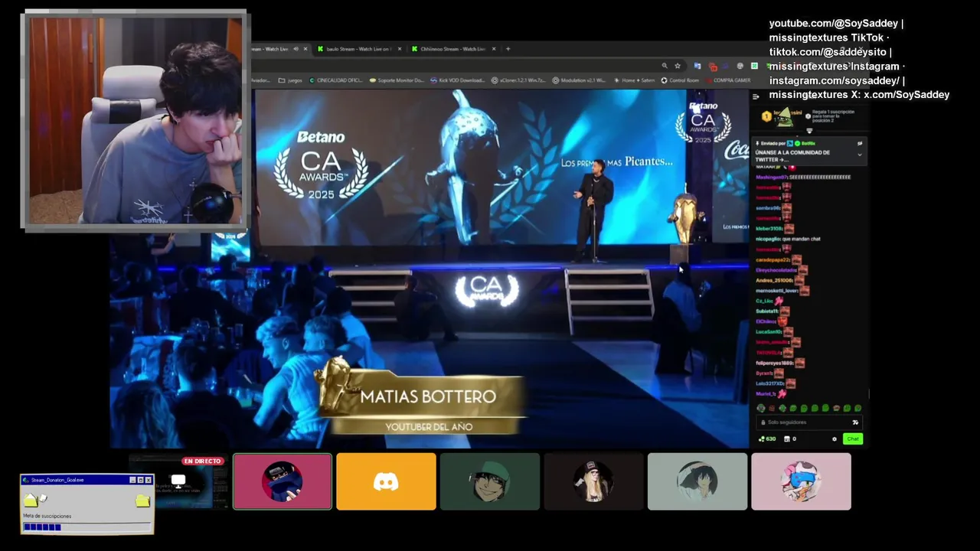Click the subscription goal progress bar

tap(87, 527)
